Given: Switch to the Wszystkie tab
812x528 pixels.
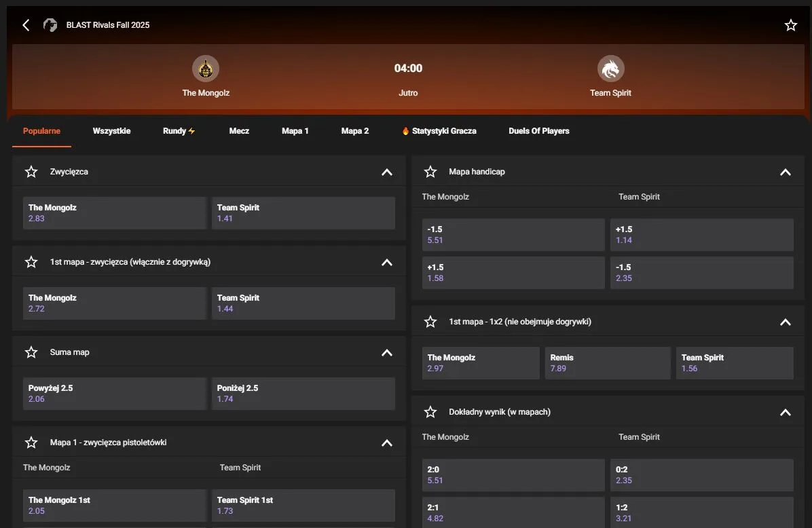Looking at the screenshot, I should pos(111,131).
